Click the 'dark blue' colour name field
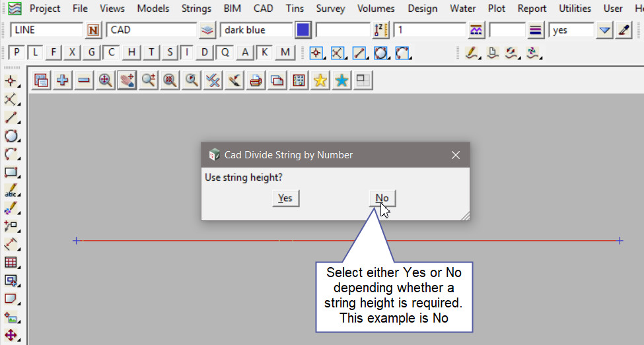 tap(257, 30)
